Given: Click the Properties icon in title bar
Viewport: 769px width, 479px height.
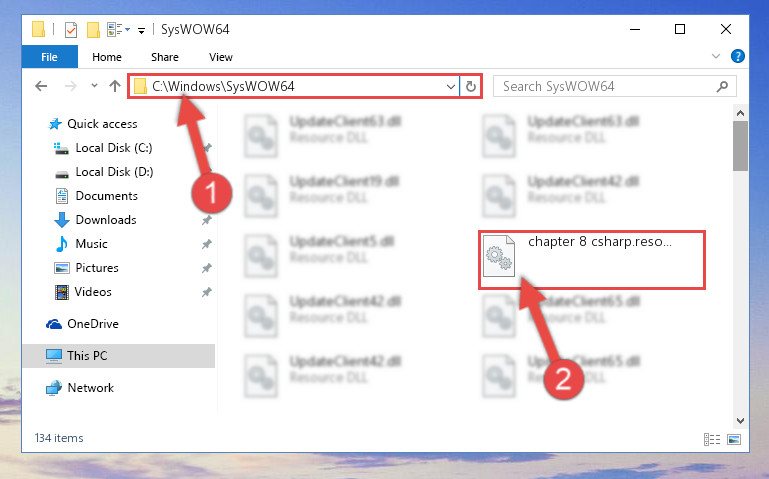Looking at the screenshot, I should pyautogui.click(x=71, y=29).
